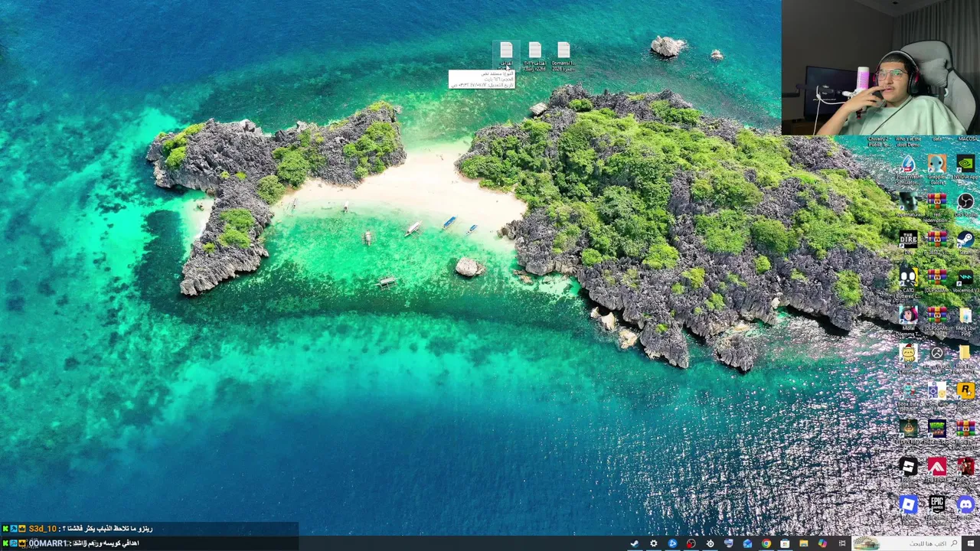Launch Steam from the desktop shortcut
980x551 pixels.
point(965,240)
